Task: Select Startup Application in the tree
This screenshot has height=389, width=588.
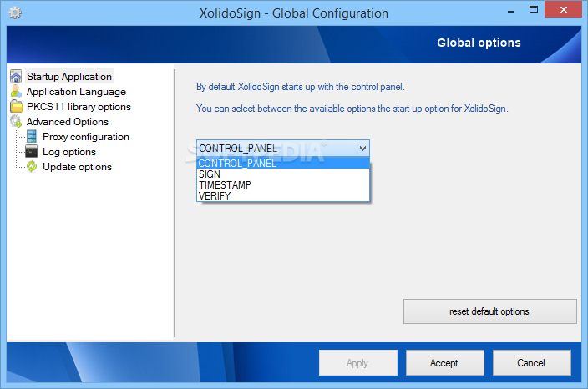Action: (69, 77)
